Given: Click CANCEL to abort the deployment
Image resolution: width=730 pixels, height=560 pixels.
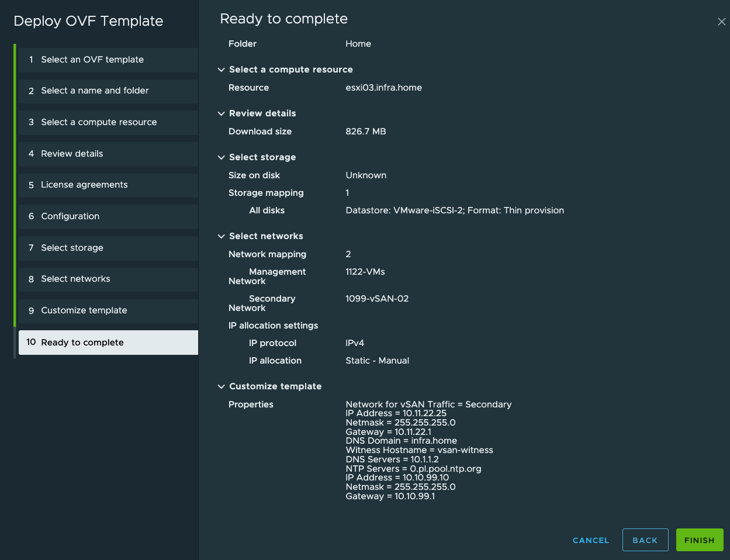Looking at the screenshot, I should (590, 540).
